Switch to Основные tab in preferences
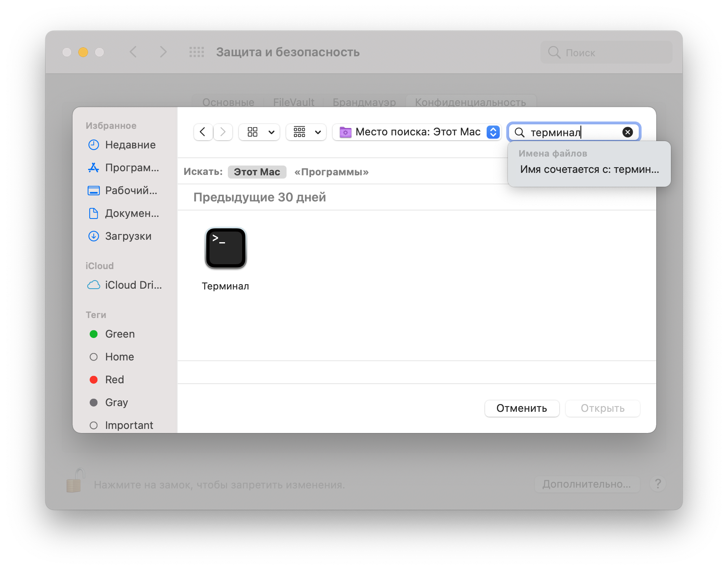The height and width of the screenshot is (570, 728). click(228, 102)
